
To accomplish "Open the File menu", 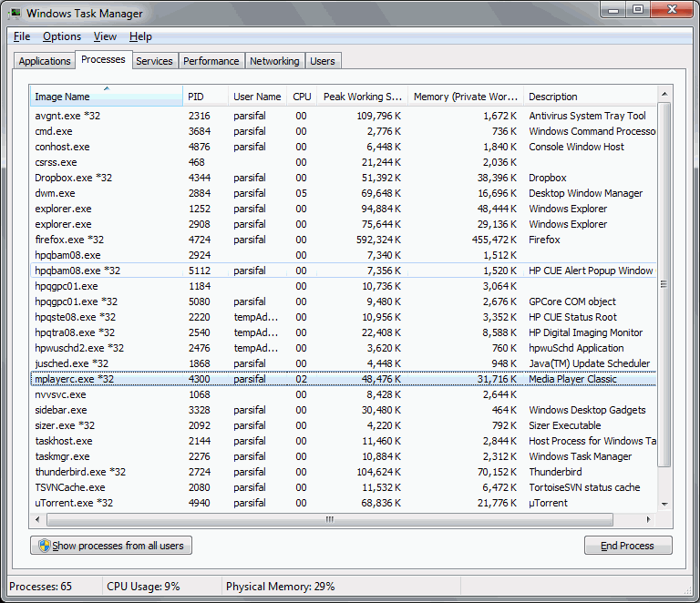I will [x=22, y=36].
